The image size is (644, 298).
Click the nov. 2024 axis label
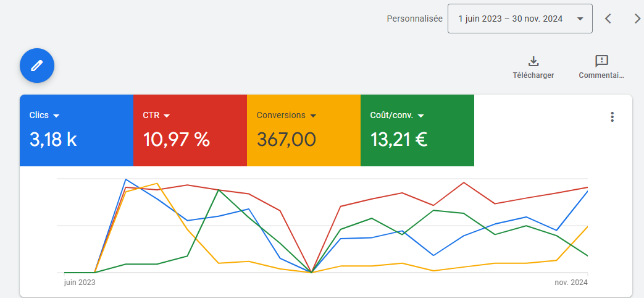coord(572,283)
